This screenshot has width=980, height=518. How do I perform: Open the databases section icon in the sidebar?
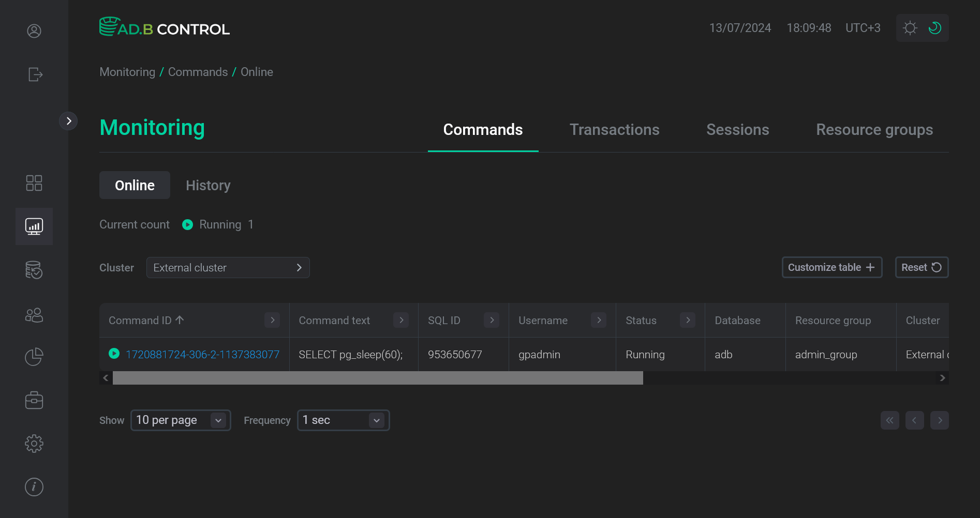[x=34, y=270]
